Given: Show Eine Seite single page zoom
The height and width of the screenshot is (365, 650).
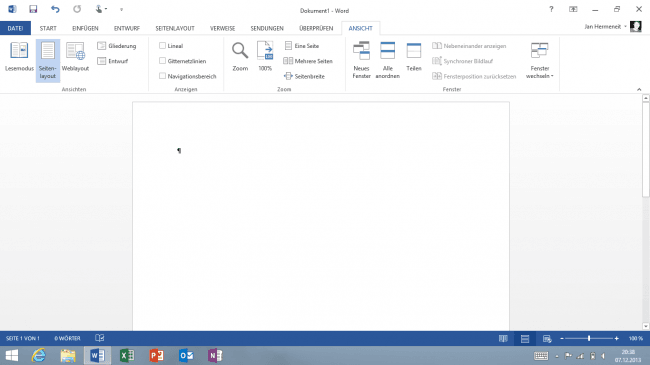Looking at the screenshot, I should click(302, 46).
